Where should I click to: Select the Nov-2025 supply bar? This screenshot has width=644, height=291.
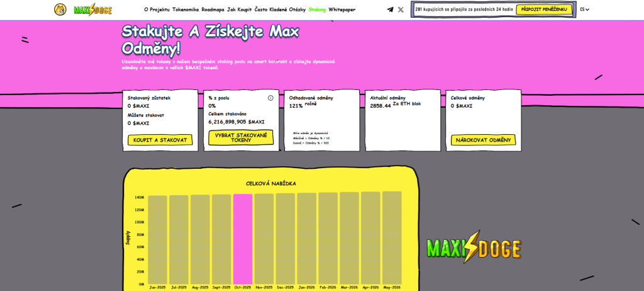click(x=264, y=239)
